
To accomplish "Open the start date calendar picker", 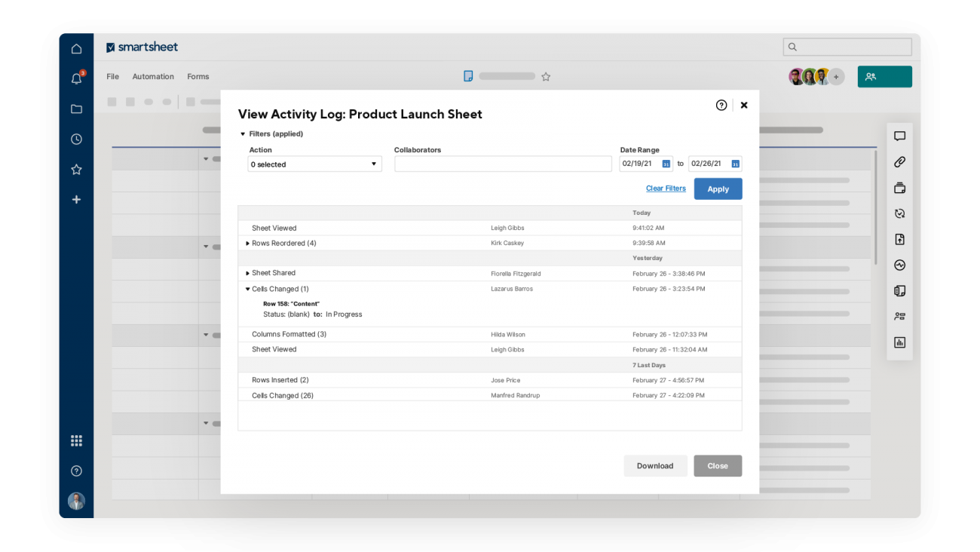I will (x=666, y=164).
